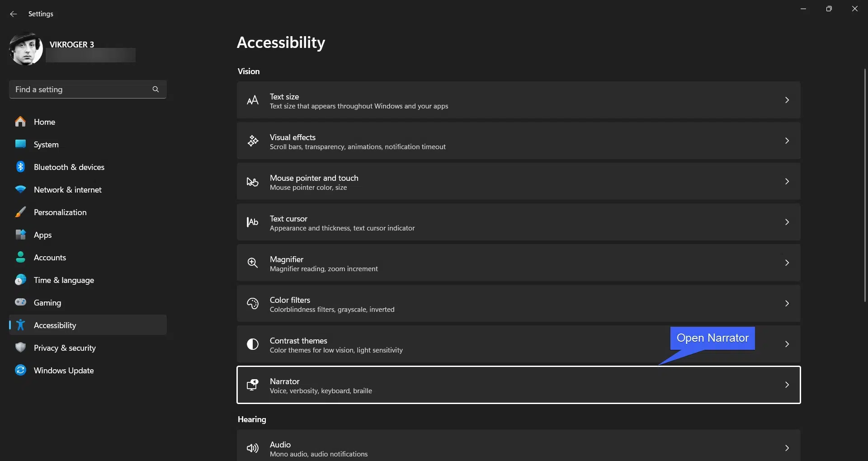This screenshot has width=868, height=461.
Task: Click the Audio speaker icon
Action: pos(253,448)
